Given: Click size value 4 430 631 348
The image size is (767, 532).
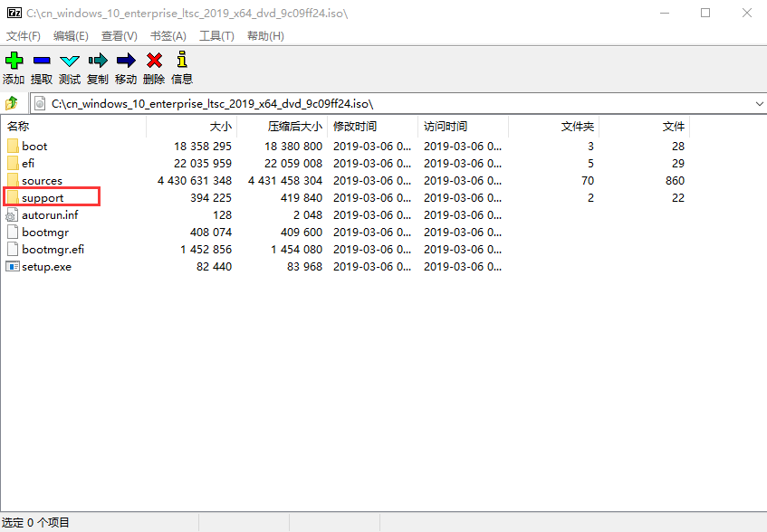Looking at the screenshot, I should click(x=195, y=180).
